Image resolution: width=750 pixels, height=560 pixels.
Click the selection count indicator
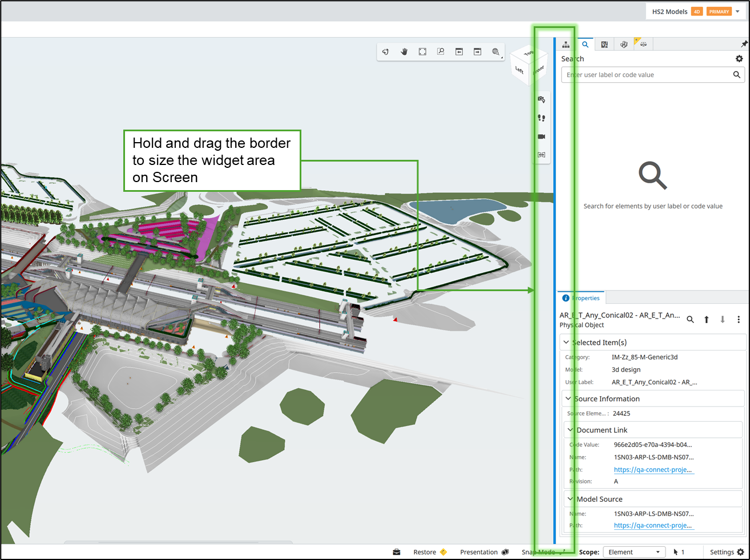click(679, 552)
